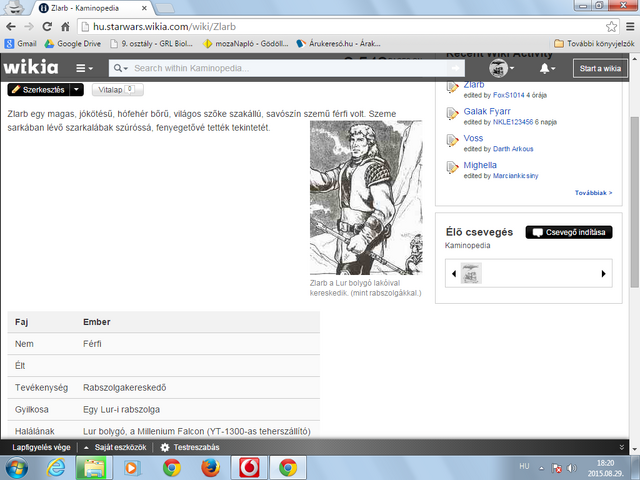
Task: Open the Google Drive bookmark
Action: 73,44
